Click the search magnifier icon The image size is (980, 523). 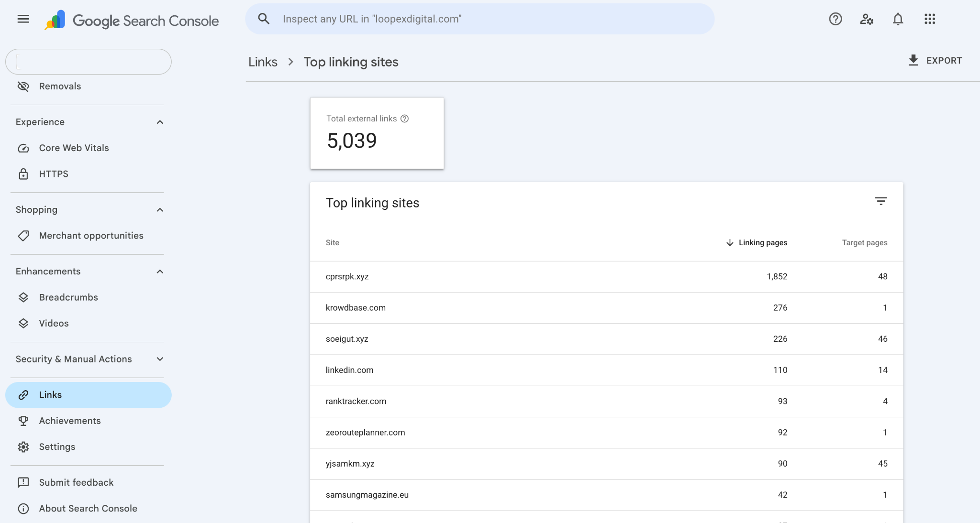(x=264, y=19)
